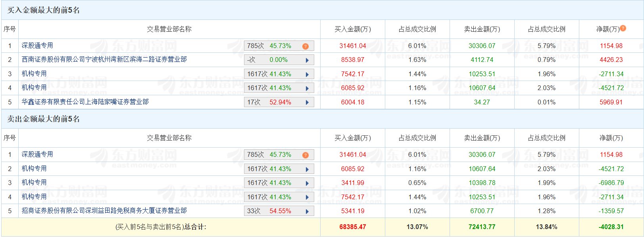Viewport: 644px width, 237px height.
Task: Open the 招商证券深圳益田路免税商务大厦 link
Action: coord(104,211)
